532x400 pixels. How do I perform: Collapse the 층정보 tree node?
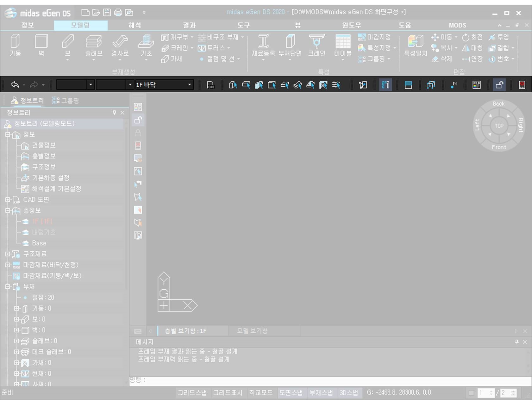pyautogui.click(x=8, y=210)
